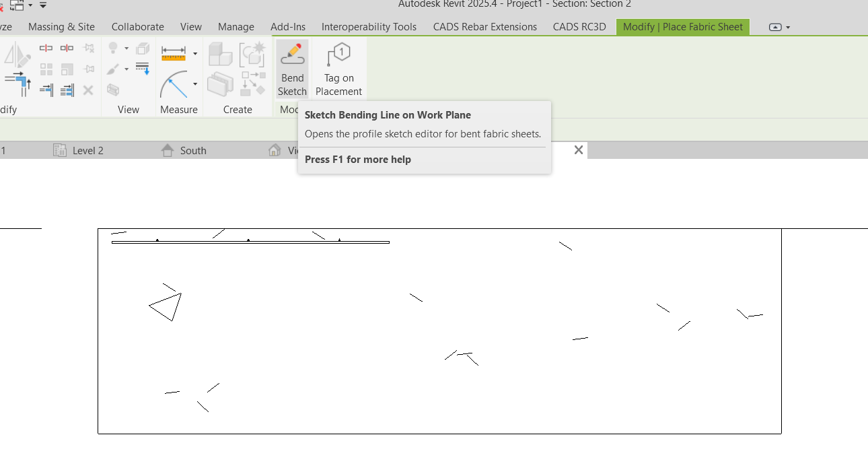Open the Measure dropdown arrow
This screenshot has width=868, height=474.
195,53
